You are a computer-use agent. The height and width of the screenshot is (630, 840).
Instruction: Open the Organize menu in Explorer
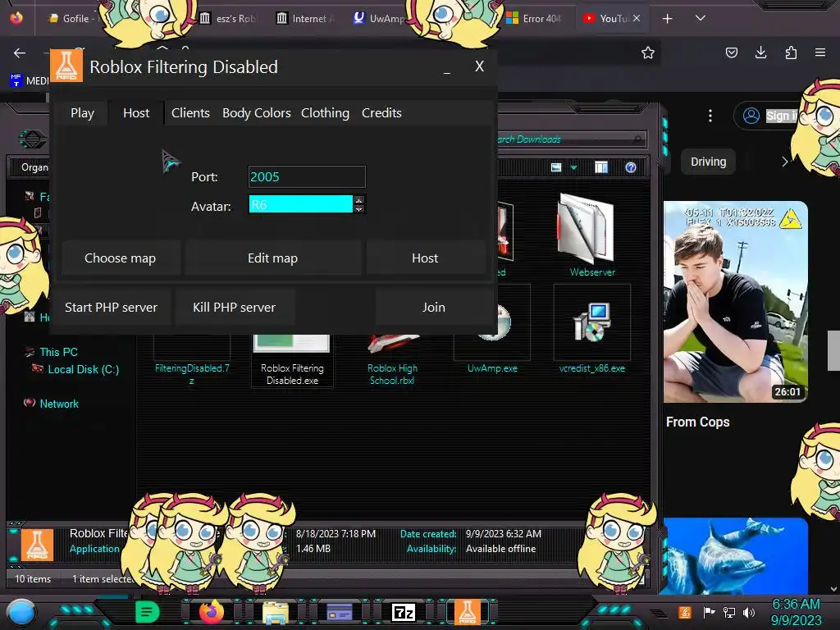34,167
